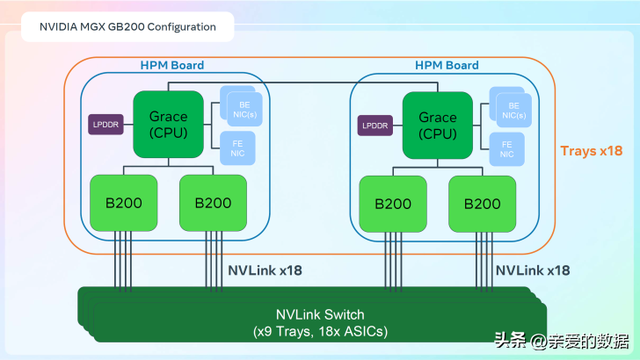The height and width of the screenshot is (360, 640).
Task: Click the right HPM Board label
Action: coord(447,65)
